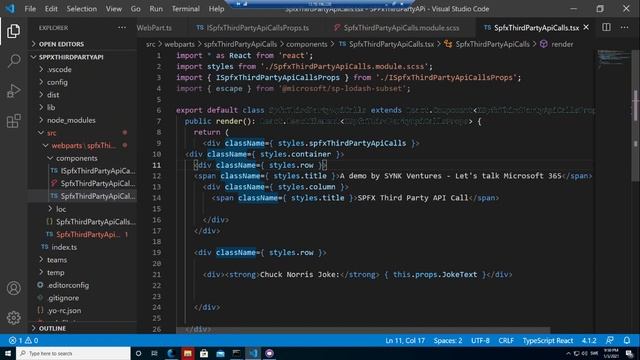Image resolution: width=640 pixels, height=360 pixels.
Task: Open Run and Debug view
Action: 13,91
